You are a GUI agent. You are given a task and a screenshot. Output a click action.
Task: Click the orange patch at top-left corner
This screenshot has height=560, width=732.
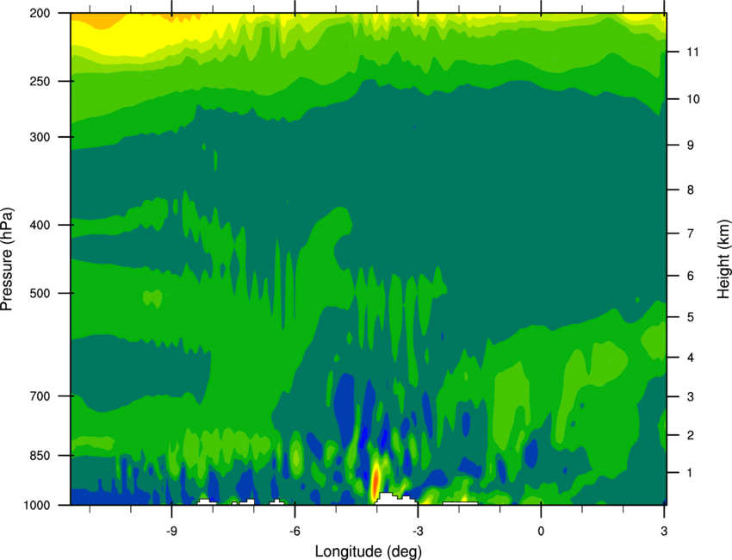99,20
